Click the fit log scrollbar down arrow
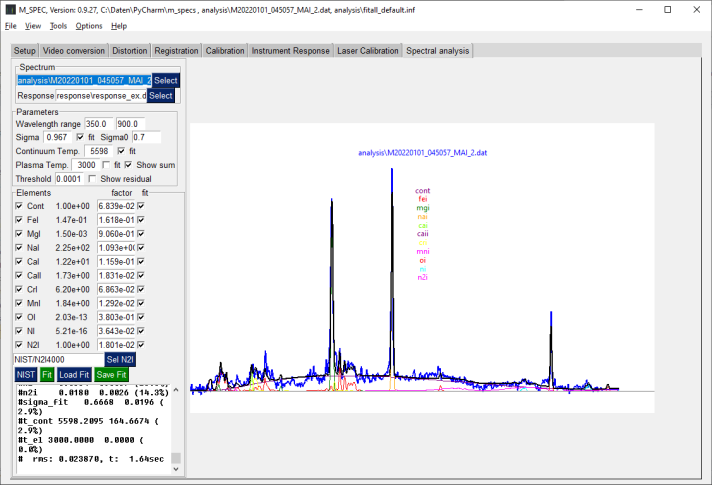 176,467
